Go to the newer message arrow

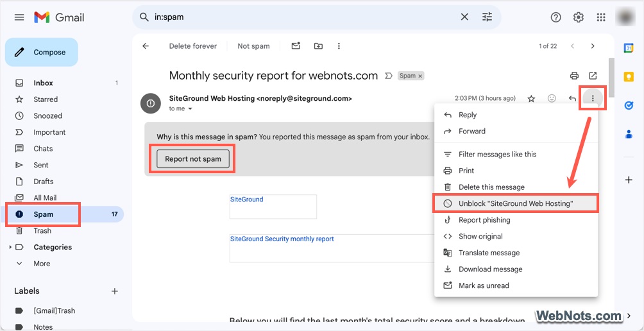point(573,46)
